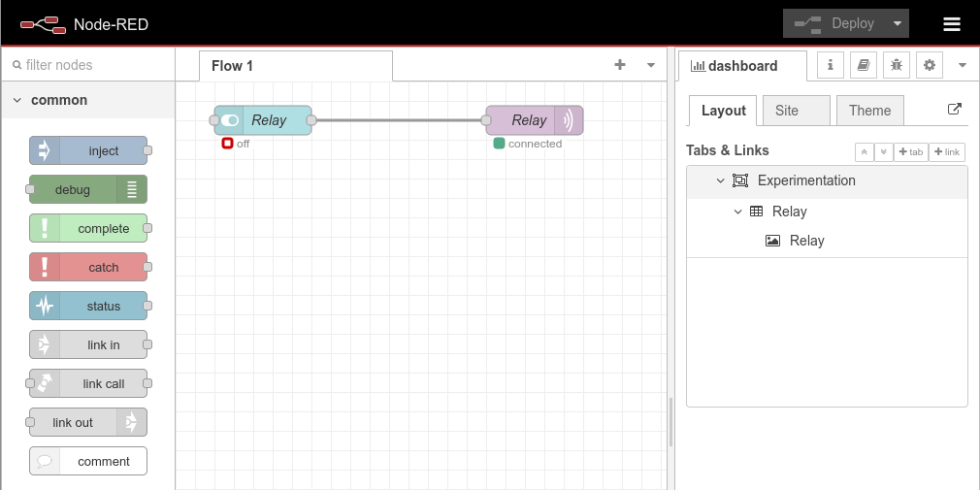Screen dimensions: 980x490
Task: Collapse the common palette category
Action: coord(17,100)
